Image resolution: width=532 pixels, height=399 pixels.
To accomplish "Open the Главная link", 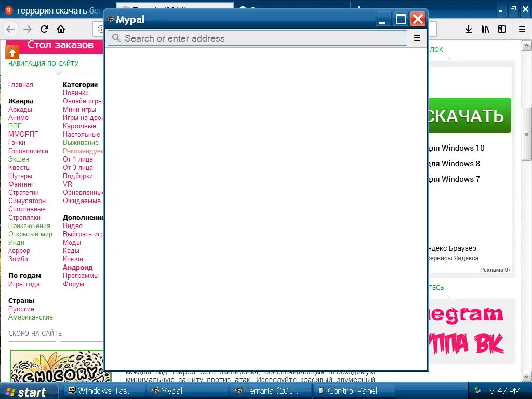I will [x=21, y=85].
